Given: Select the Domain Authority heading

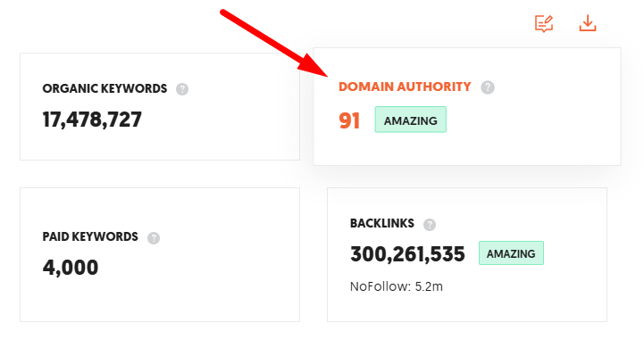Looking at the screenshot, I should [x=405, y=87].
